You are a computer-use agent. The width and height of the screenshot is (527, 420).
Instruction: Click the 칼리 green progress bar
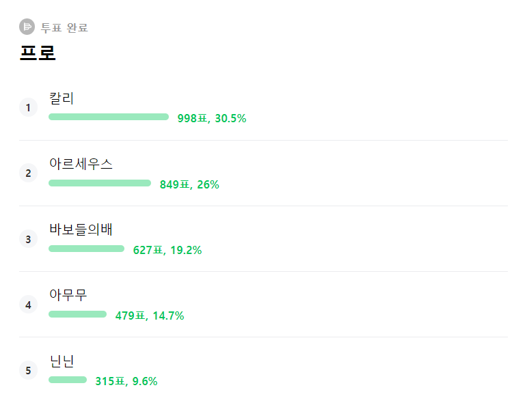click(109, 117)
